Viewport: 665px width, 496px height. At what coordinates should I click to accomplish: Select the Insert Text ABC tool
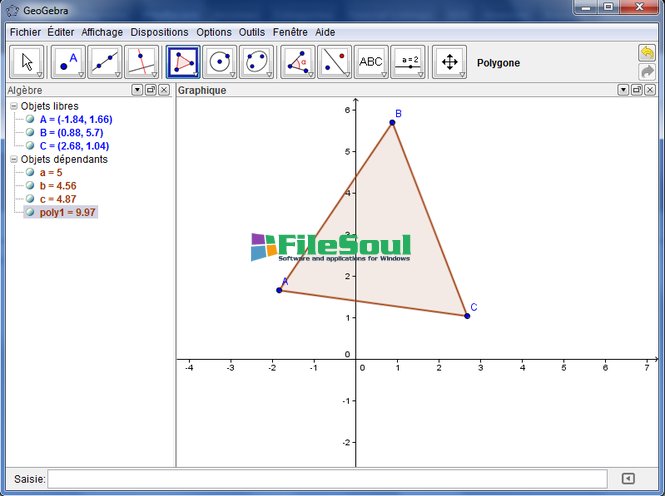[x=371, y=62]
